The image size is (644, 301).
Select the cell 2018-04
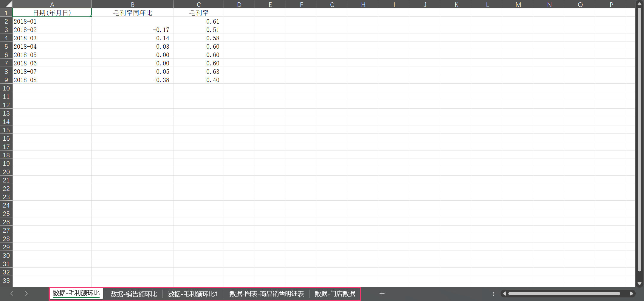point(52,46)
